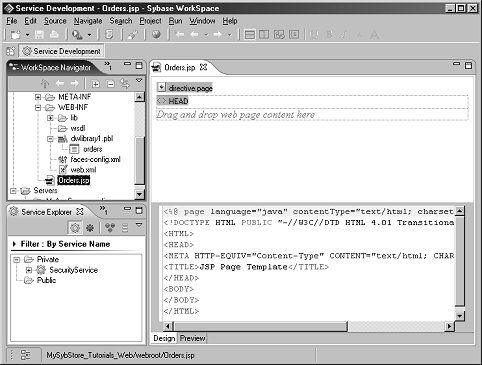Open the Run menu
Image resolution: width=482 pixels, height=365 pixels.
(x=175, y=21)
